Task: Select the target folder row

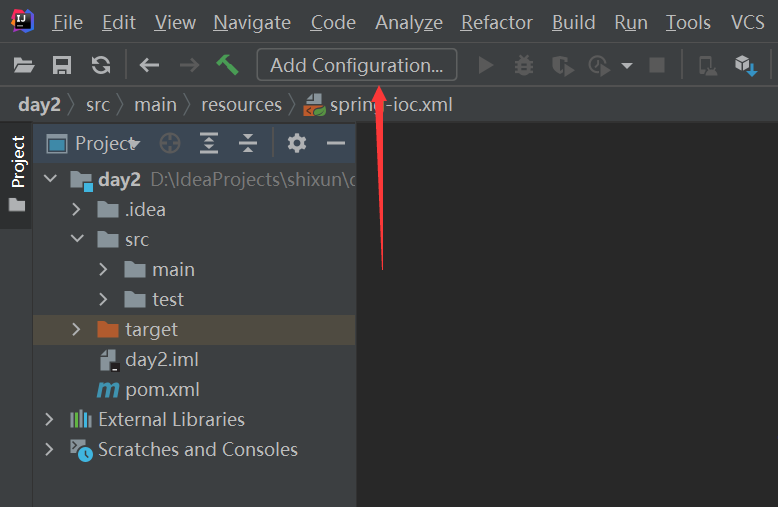Action: point(194,330)
